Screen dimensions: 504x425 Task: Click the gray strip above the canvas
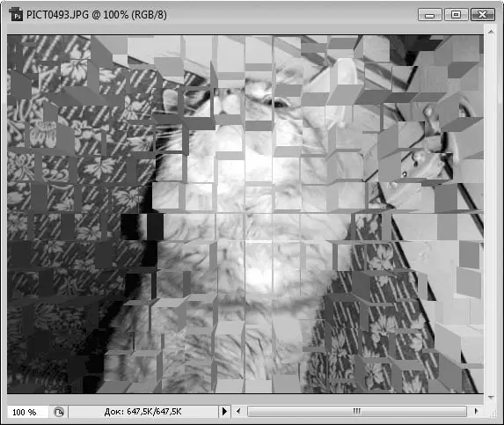[x=245, y=30]
